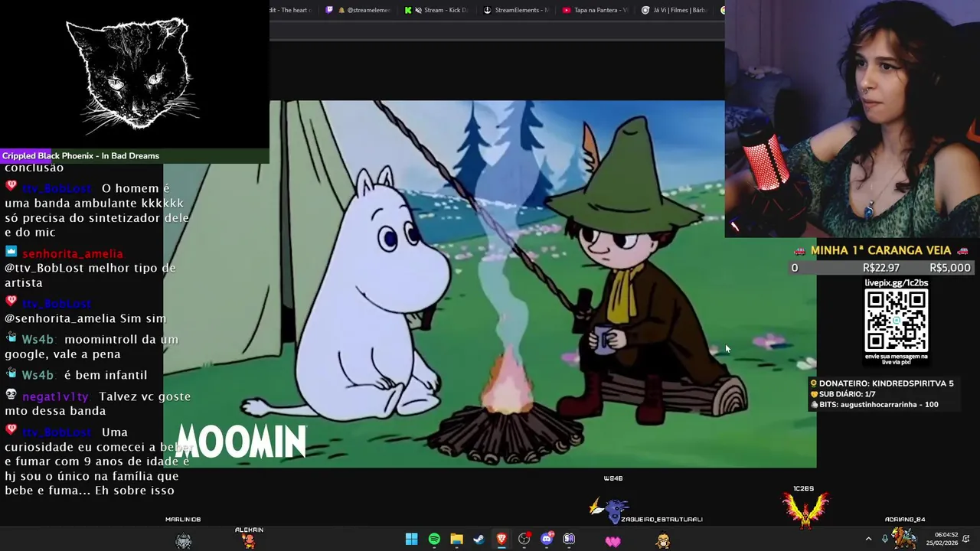Open the purple app icon after Discord

569,540
